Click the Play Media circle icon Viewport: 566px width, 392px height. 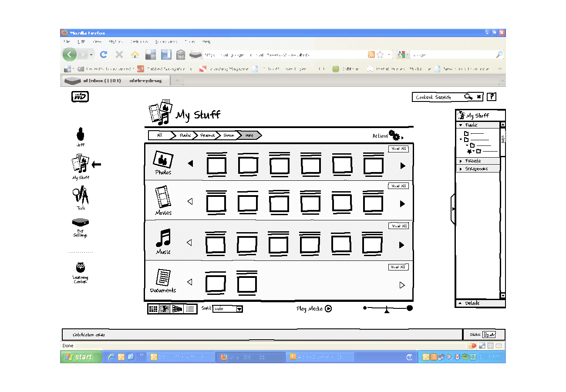coord(328,308)
